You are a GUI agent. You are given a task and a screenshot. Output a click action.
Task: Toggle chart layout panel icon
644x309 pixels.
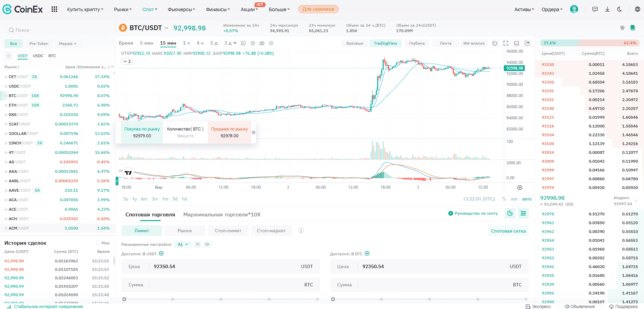click(516, 43)
